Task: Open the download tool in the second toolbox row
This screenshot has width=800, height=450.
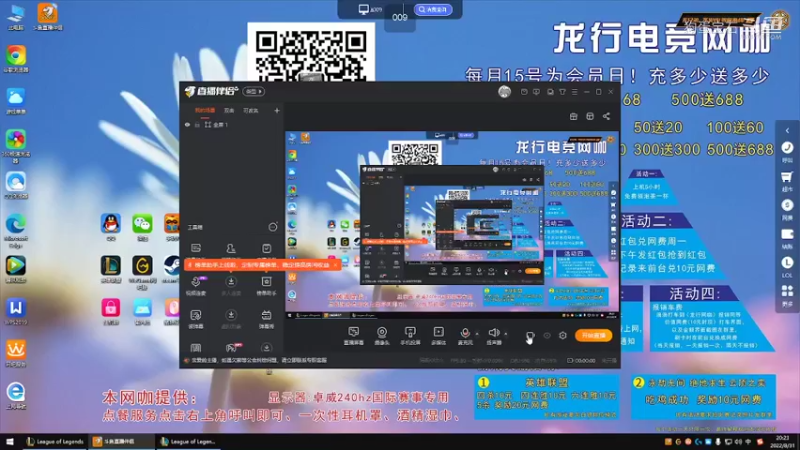Action: [231, 285]
